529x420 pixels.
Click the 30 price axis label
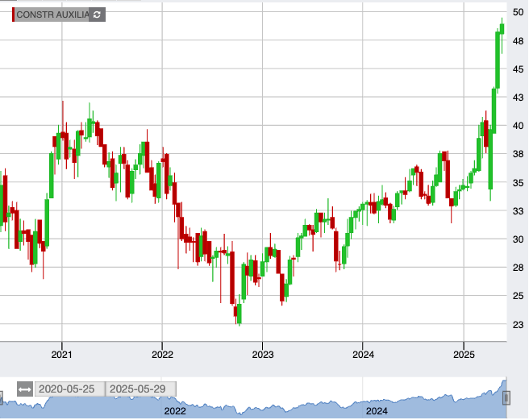518,240
